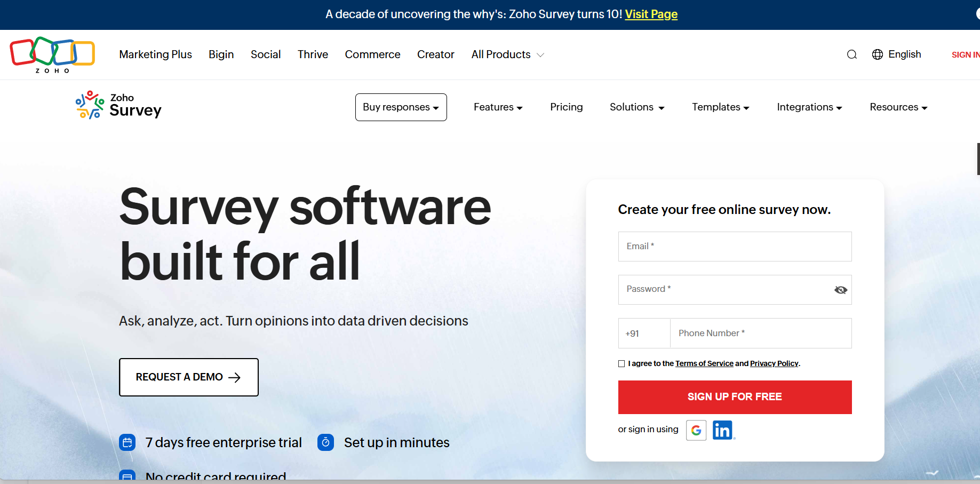Expand the Resources menu

pyautogui.click(x=898, y=107)
